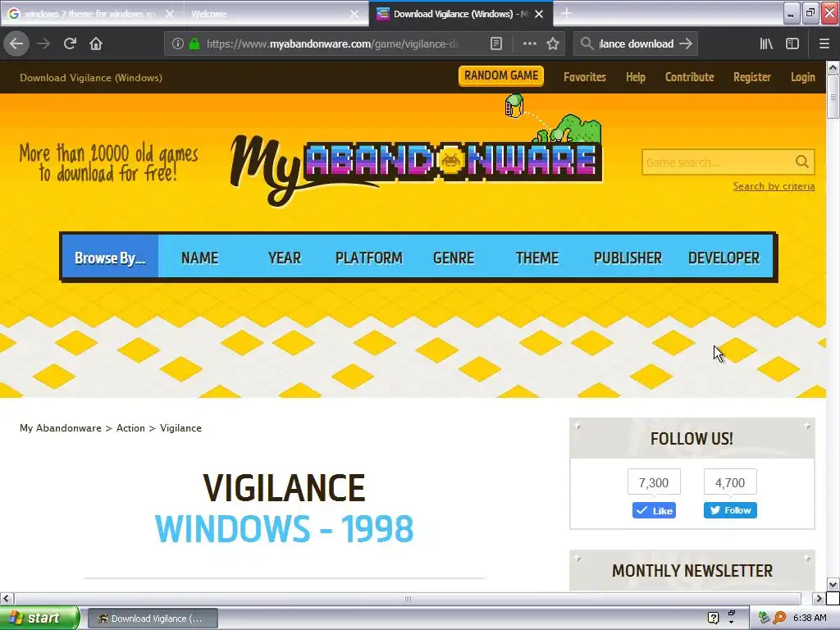
Task: Switch to the Welcome tab
Action: click(276, 14)
